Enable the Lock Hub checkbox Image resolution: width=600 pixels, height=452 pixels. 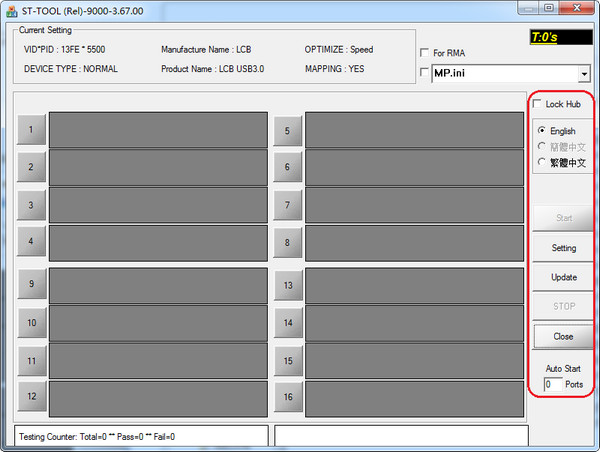pos(537,104)
